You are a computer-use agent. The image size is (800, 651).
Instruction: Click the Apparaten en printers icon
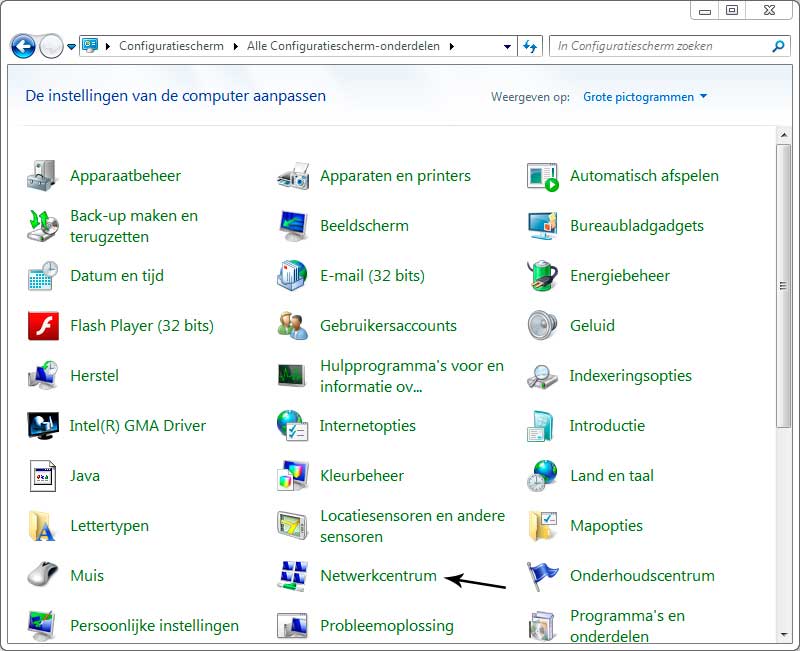(x=293, y=176)
